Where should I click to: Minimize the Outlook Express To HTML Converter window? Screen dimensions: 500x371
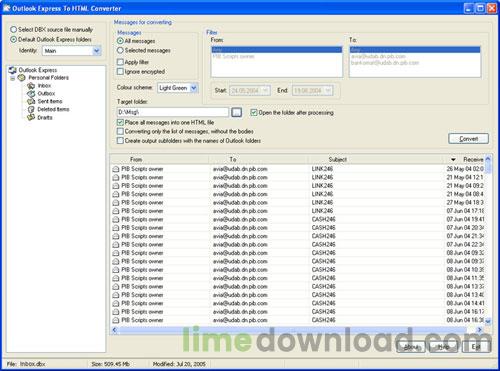(x=469, y=8)
